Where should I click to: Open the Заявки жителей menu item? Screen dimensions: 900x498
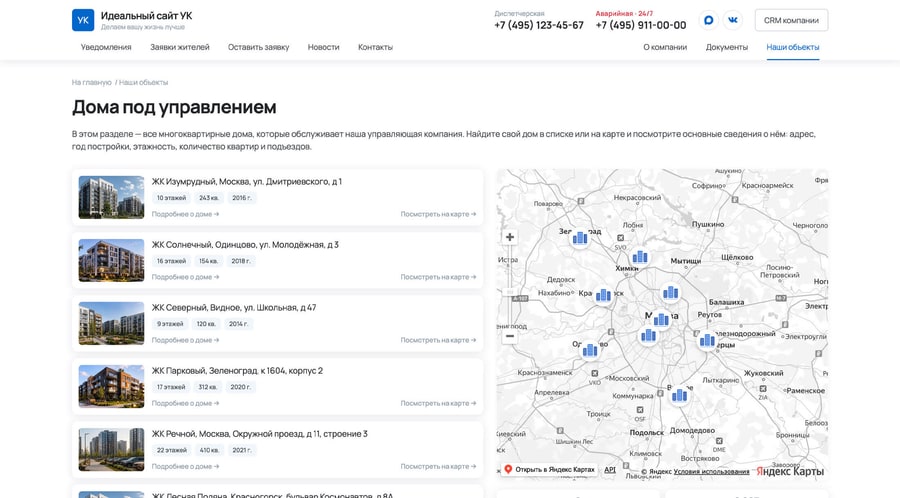coord(180,47)
